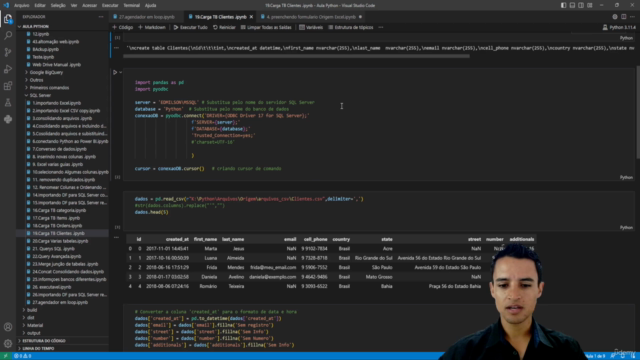The height and width of the screenshot is (360, 640).
Task: Open the Testing flask view
Action: [8, 102]
